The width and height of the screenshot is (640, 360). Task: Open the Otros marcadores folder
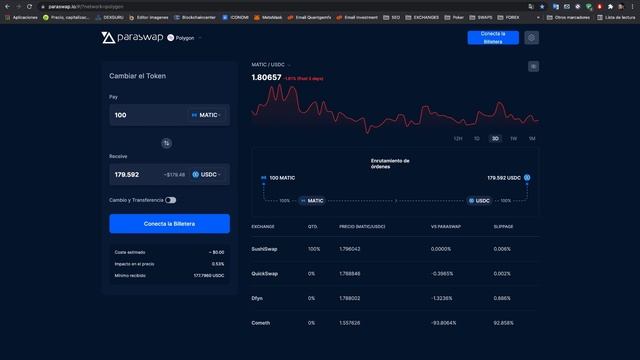pyautogui.click(x=568, y=18)
